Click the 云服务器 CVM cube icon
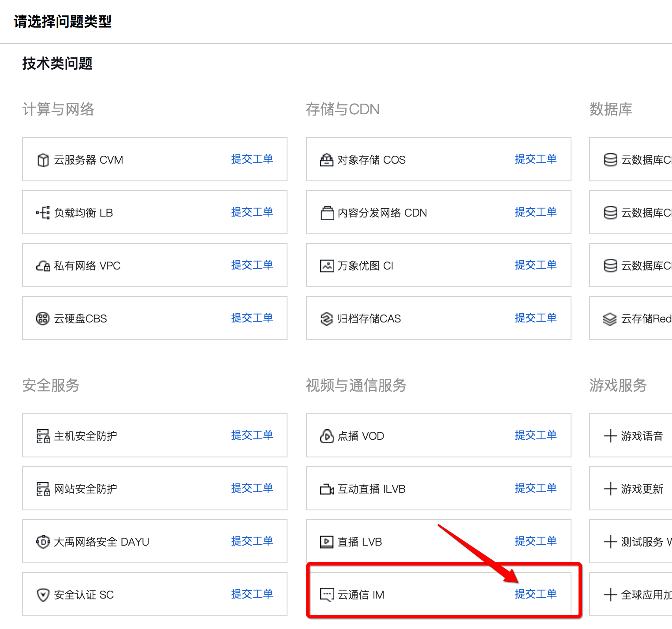 (43, 160)
